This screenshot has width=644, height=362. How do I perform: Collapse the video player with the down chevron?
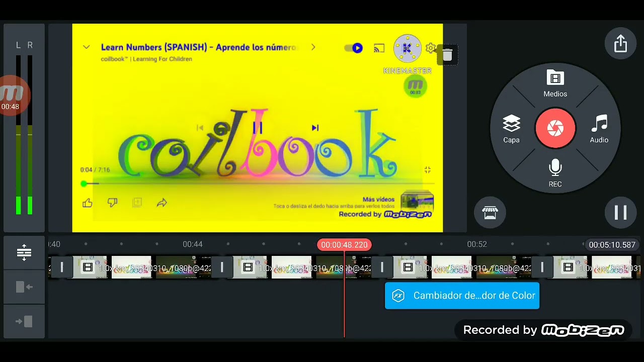[87, 47]
